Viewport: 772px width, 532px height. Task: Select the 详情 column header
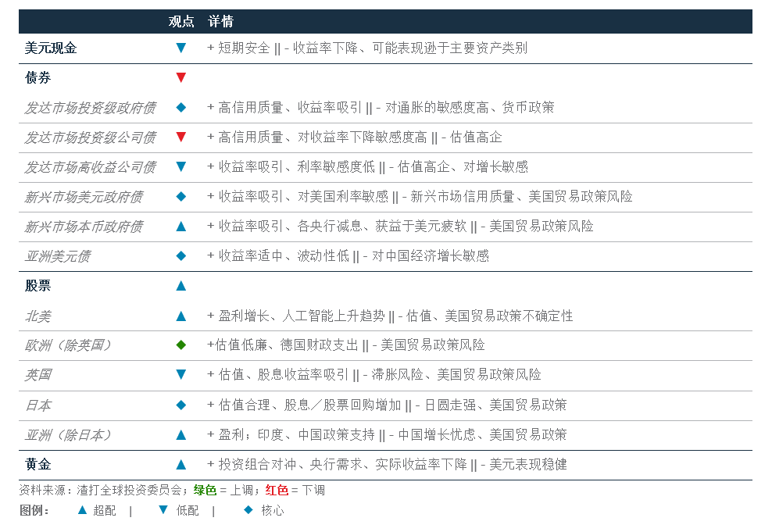[x=220, y=21]
